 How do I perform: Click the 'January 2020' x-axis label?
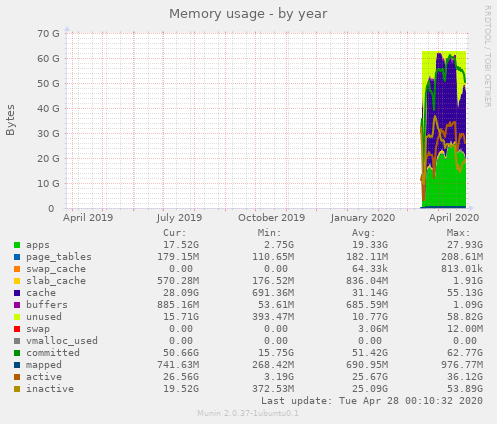[x=363, y=218]
